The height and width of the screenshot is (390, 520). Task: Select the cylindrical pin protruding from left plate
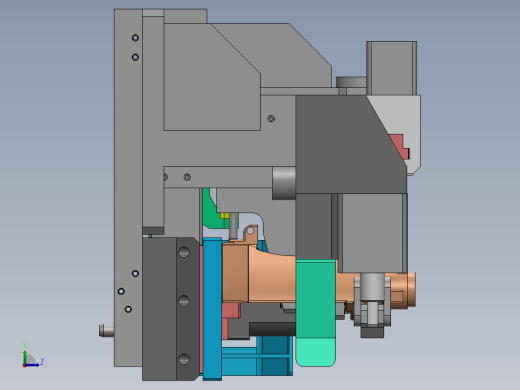107,330
